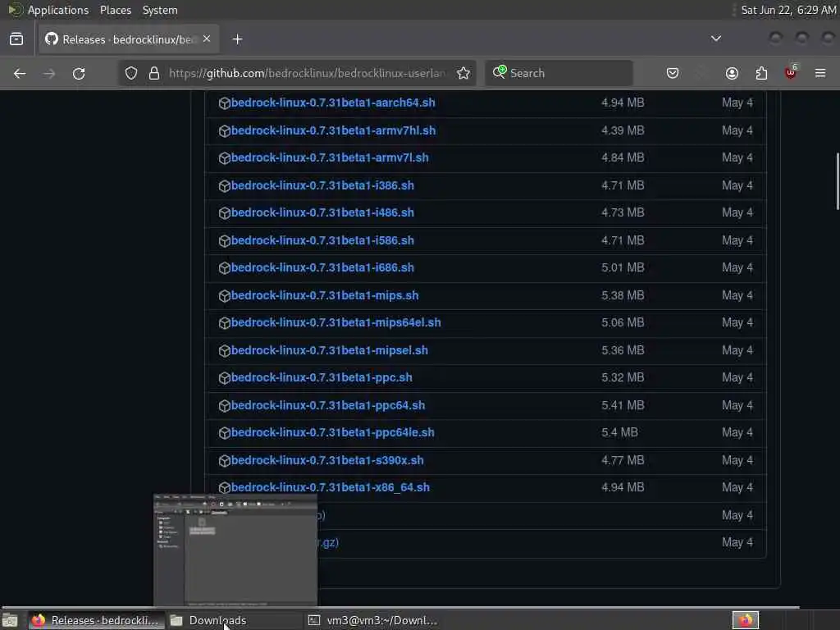This screenshot has height=630, width=840.
Task: Open the Places menu
Action: pos(116,10)
